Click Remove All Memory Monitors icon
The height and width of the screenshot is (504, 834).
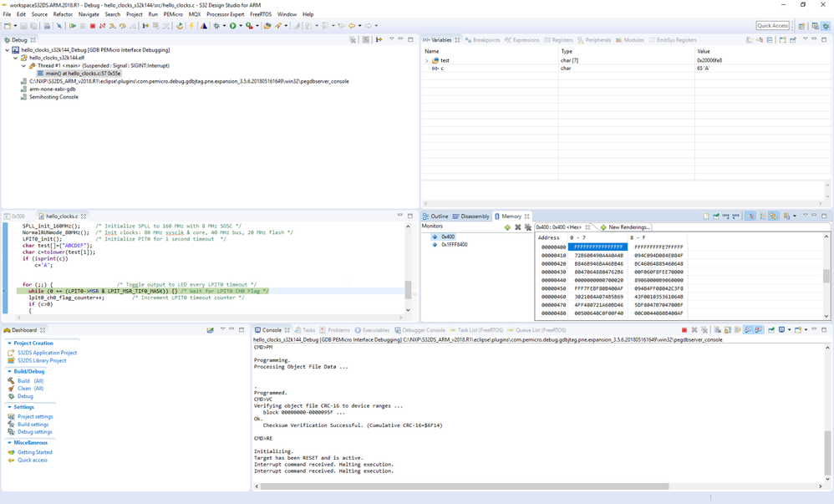[527, 227]
